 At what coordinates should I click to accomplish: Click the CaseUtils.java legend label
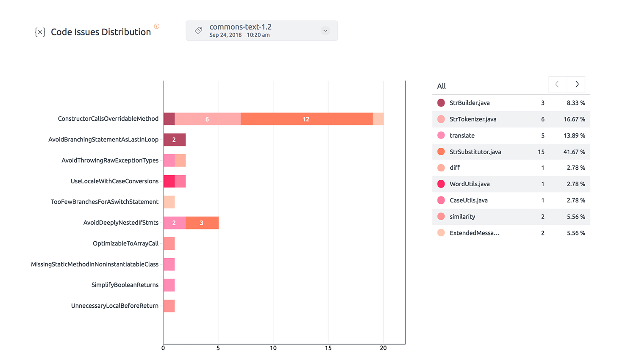(x=469, y=200)
